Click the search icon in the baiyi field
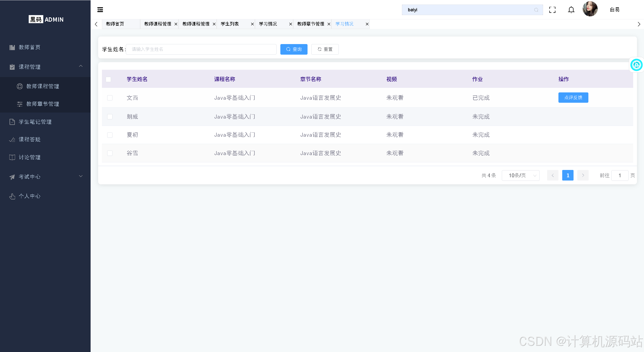The height and width of the screenshot is (352, 644). click(x=536, y=10)
